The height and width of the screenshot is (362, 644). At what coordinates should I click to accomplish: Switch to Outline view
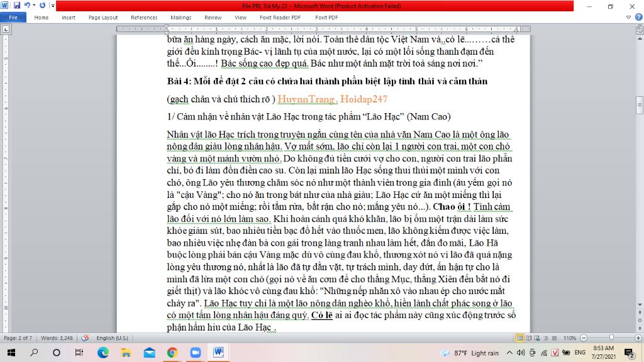click(546, 338)
